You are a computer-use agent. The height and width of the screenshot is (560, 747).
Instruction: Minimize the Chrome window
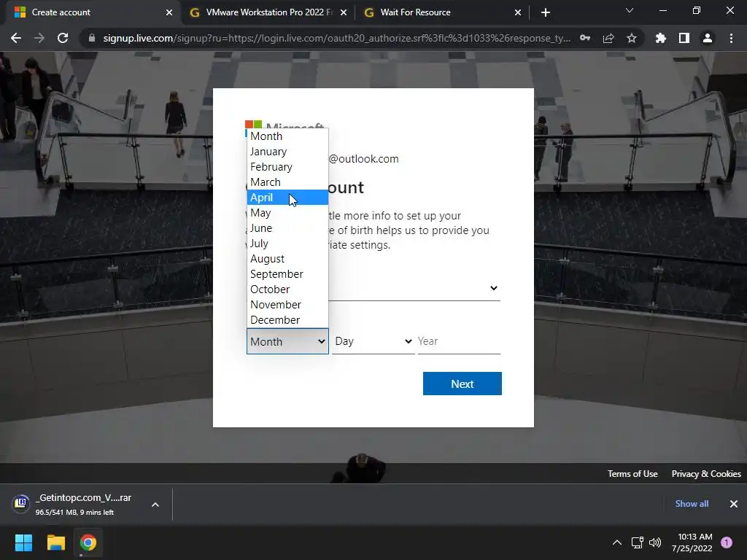coord(662,10)
